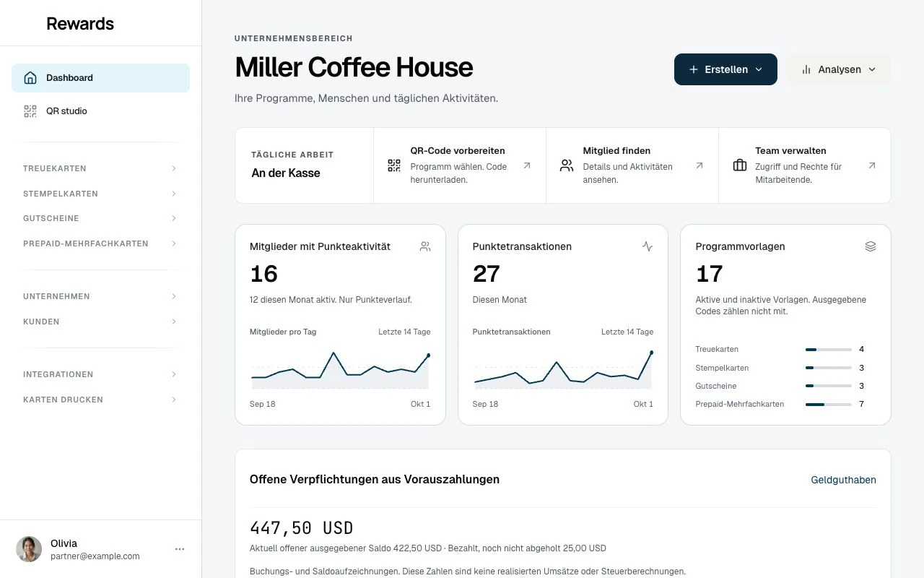Expand the Gutscheine section
Screen dimensions: 924x578
[100, 218]
